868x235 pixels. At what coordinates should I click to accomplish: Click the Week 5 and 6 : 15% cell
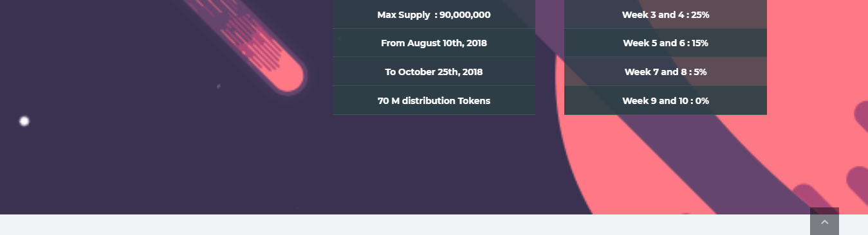pyautogui.click(x=665, y=43)
